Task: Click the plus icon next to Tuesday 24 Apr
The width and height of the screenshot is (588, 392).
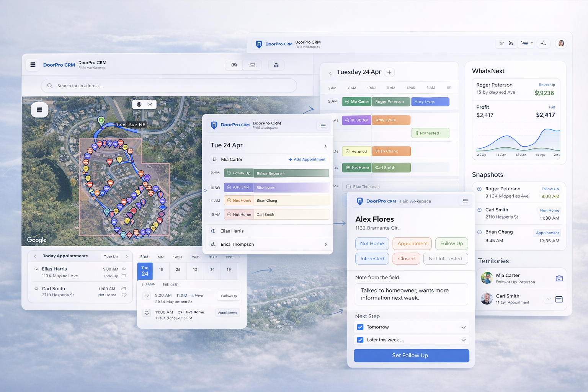Action: click(x=389, y=72)
